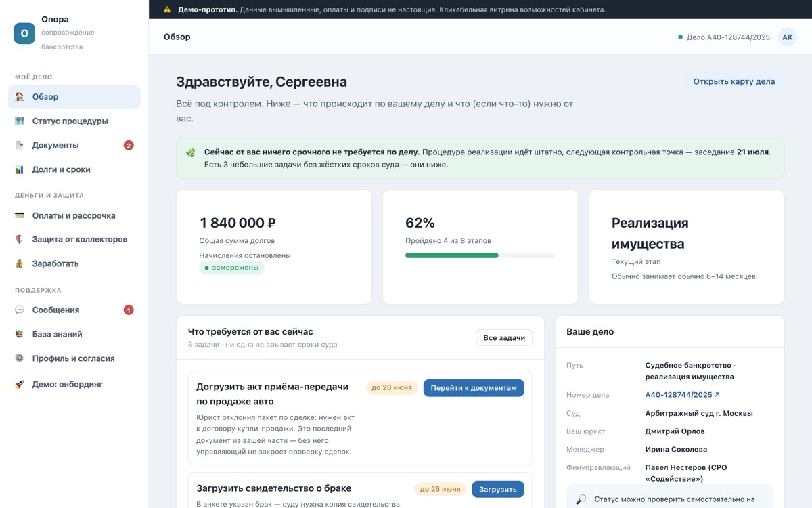The height and width of the screenshot is (508, 812).
Task: Click task title Догрузить акт приёма-передачи
Action: (272, 394)
